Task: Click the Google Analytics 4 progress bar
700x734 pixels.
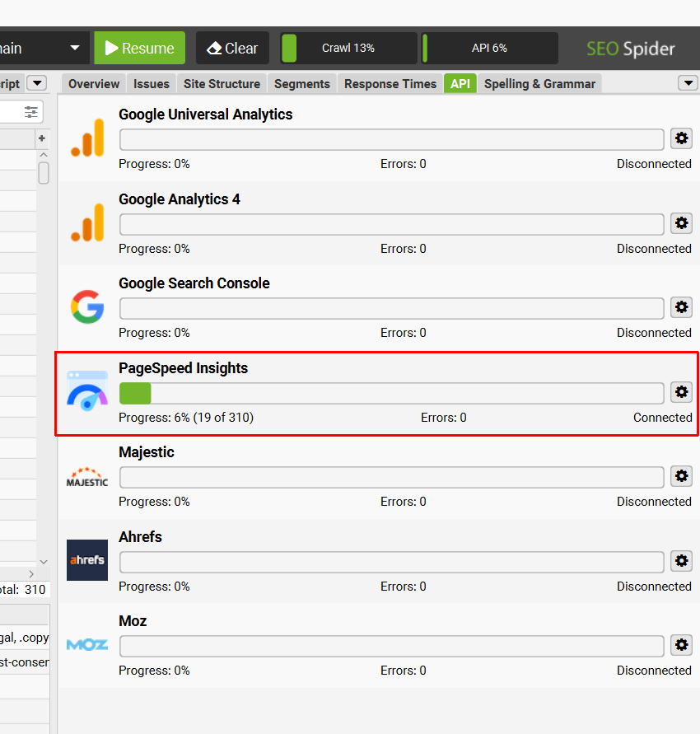Action: coord(392,224)
